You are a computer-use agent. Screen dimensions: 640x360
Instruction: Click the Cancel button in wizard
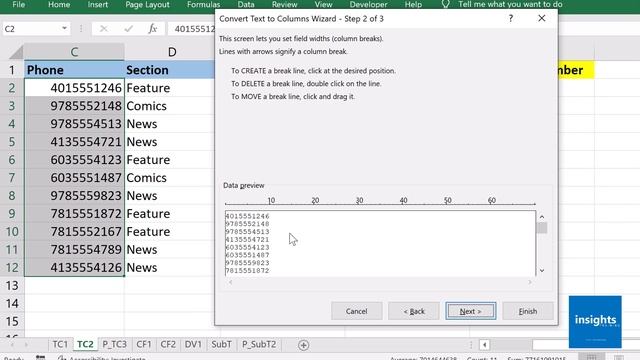click(356, 311)
